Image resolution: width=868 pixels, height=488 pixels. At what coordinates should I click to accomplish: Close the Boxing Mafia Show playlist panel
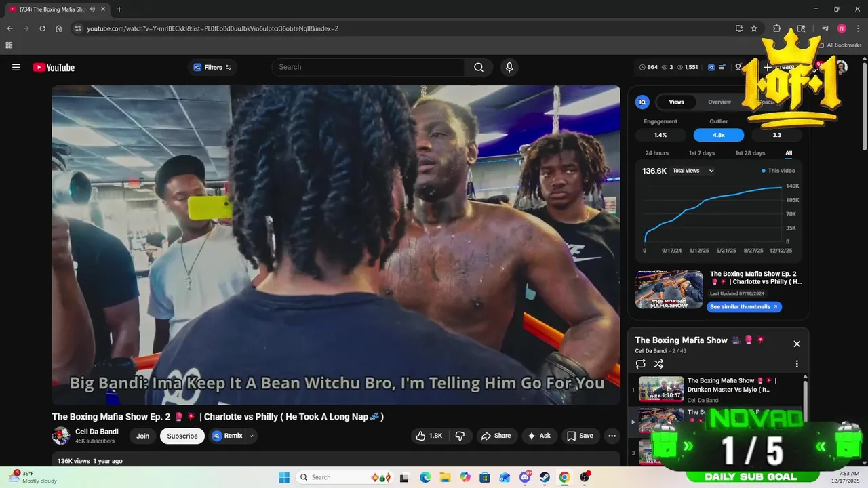click(x=797, y=344)
